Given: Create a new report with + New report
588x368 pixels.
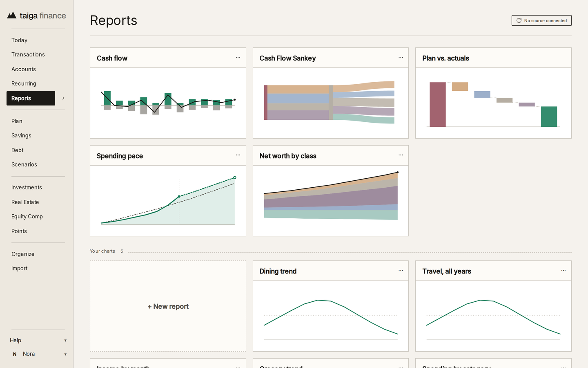Looking at the screenshot, I should tap(168, 306).
